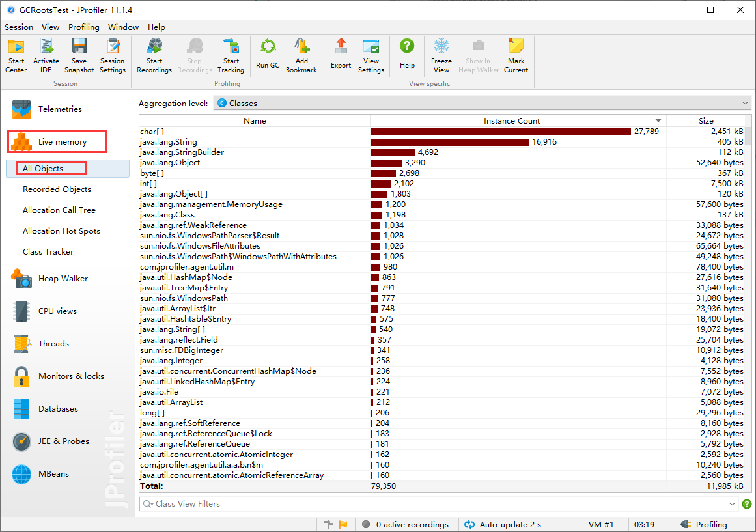Select Allocation Hot Spots view
Image resolution: width=756 pixels, height=532 pixels.
click(x=61, y=231)
